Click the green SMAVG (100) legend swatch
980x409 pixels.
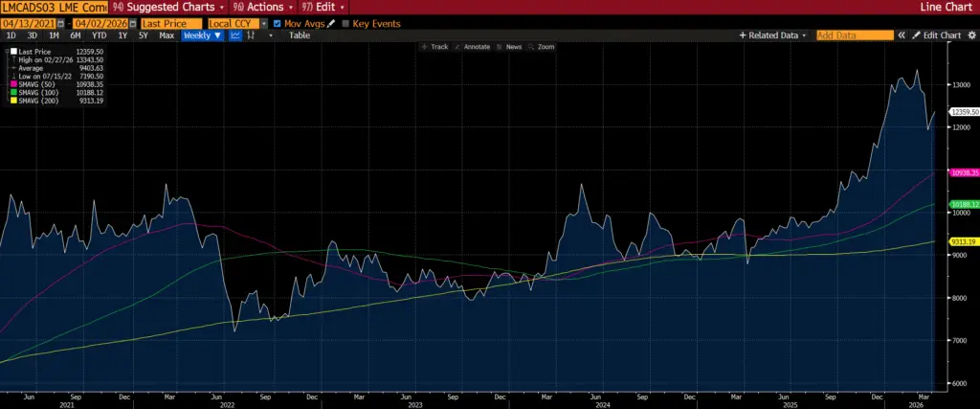tap(13, 92)
